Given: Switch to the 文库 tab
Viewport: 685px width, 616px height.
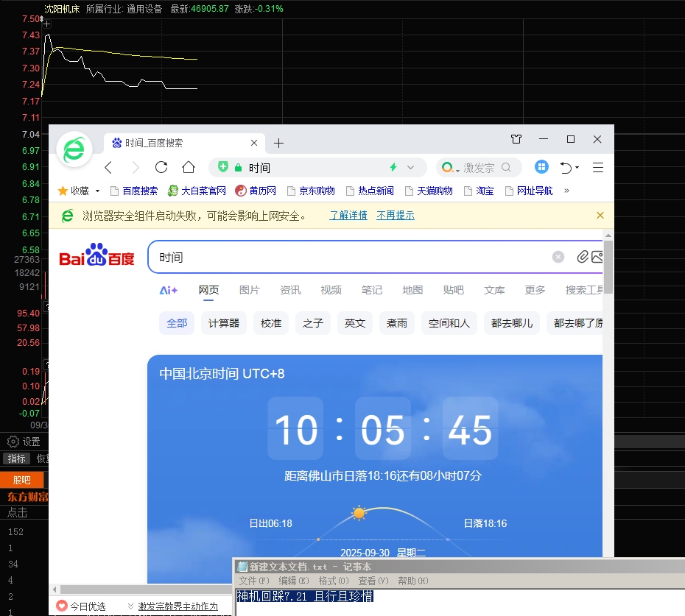Looking at the screenshot, I should point(494,290).
